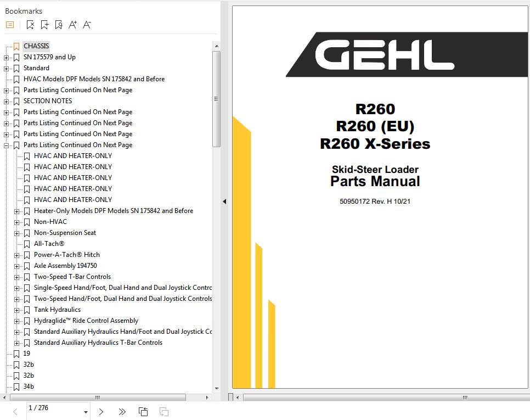Screen dimensions: 530x420
Task: Click the add new bookmark icon
Action: click(44, 25)
